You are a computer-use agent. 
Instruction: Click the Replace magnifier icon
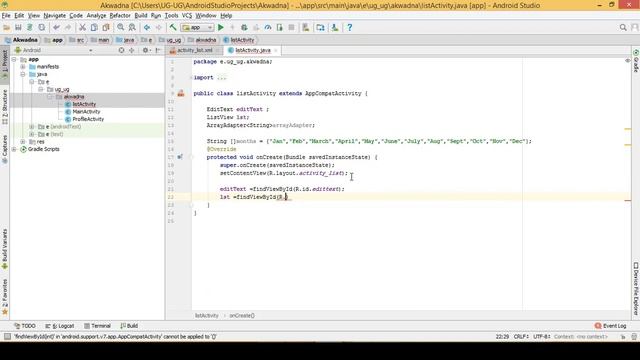click(132, 28)
